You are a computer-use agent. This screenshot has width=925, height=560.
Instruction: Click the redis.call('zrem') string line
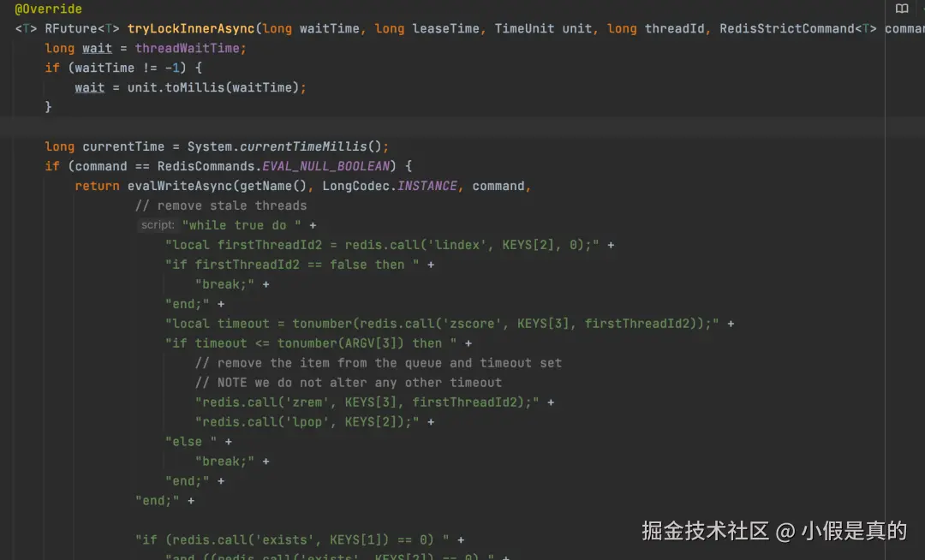pyautogui.click(x=367, y=402)
